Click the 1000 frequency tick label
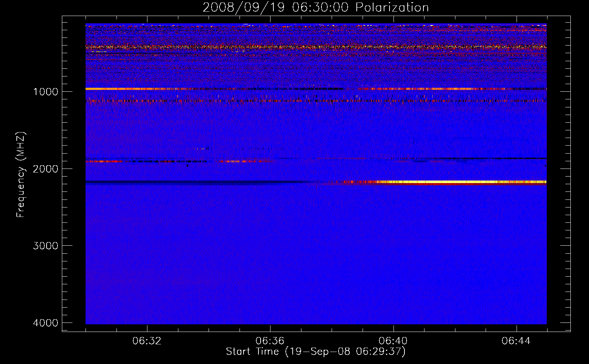589x364 pixels. coord(46,92)
